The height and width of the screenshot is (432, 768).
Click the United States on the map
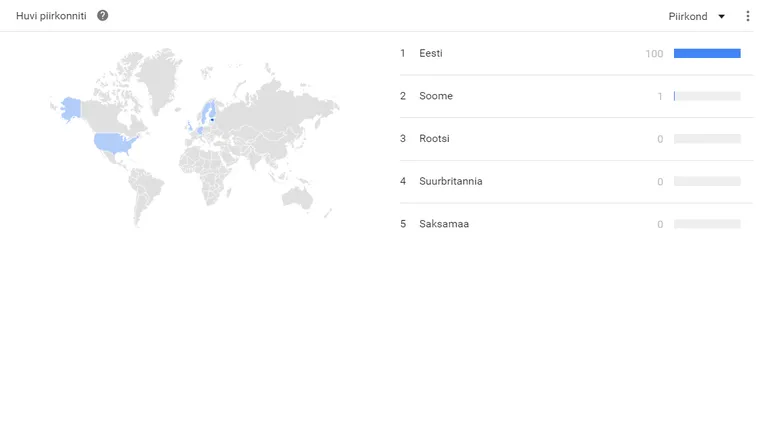pos(115,143)
